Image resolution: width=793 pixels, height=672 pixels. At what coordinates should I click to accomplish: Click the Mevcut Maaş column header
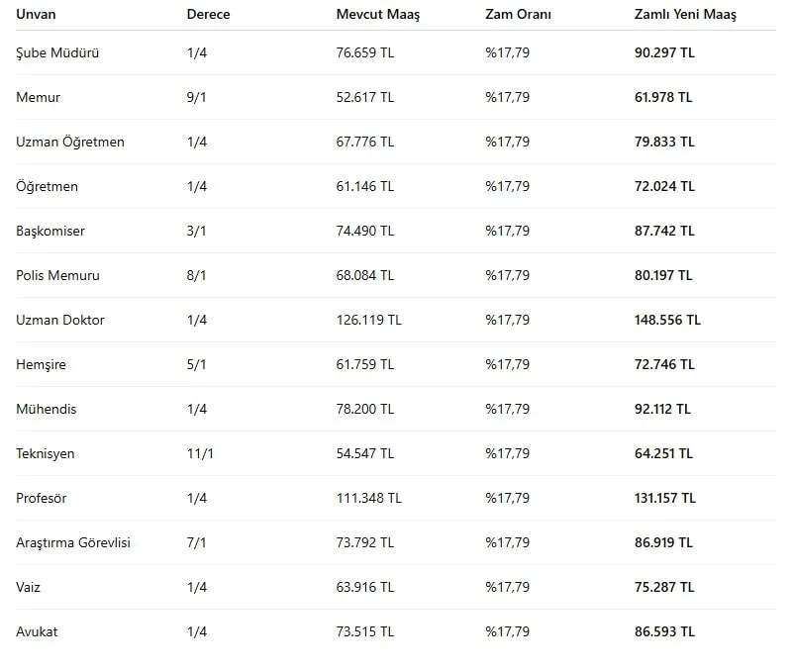point(378,15)
